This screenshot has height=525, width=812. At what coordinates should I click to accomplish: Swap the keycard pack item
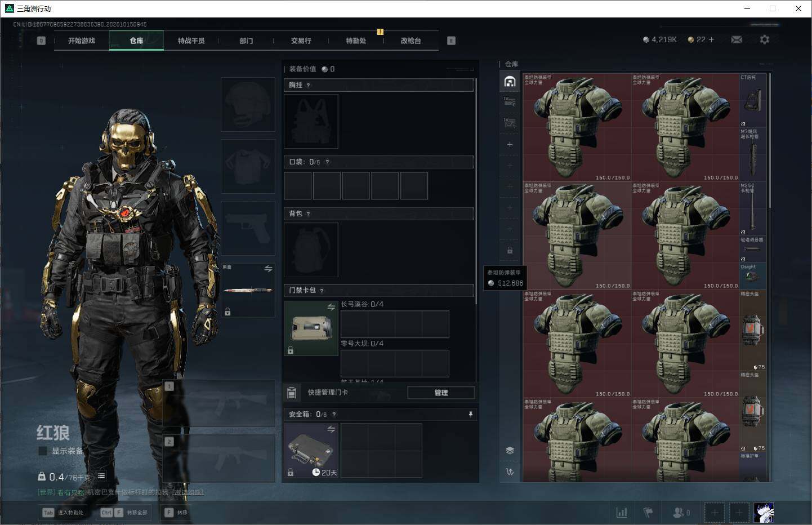click(x=331, y=307)
